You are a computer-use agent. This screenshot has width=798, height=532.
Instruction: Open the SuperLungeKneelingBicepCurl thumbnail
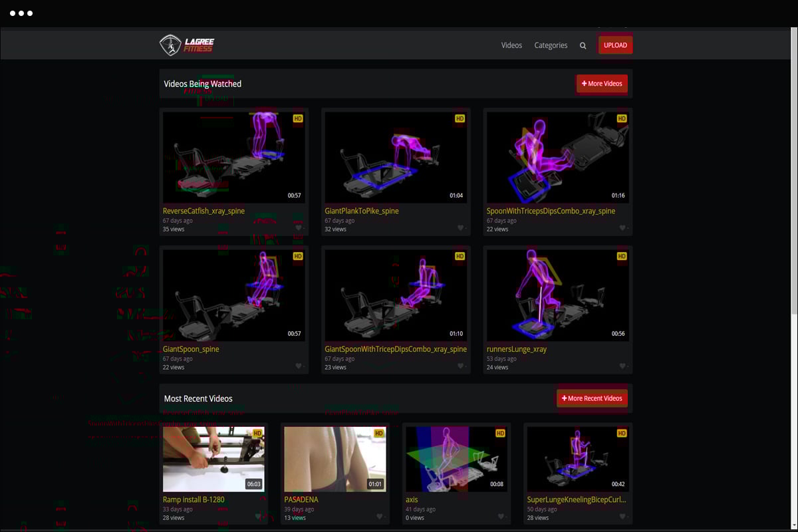pos(577,459)
